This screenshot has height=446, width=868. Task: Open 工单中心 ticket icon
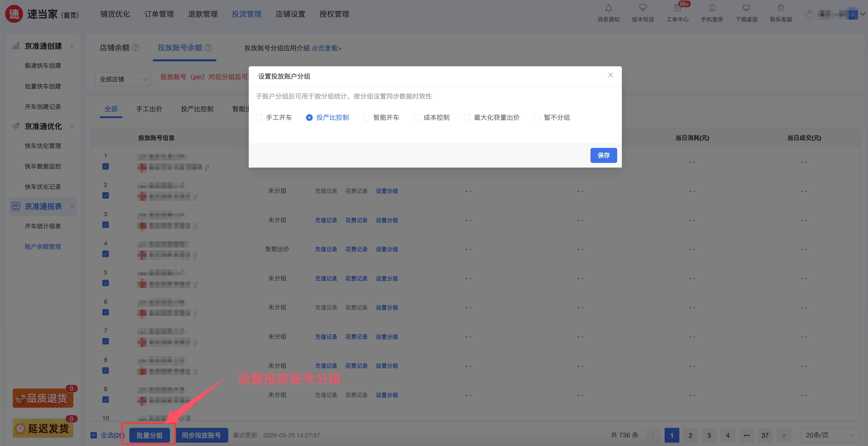point(677,8)
